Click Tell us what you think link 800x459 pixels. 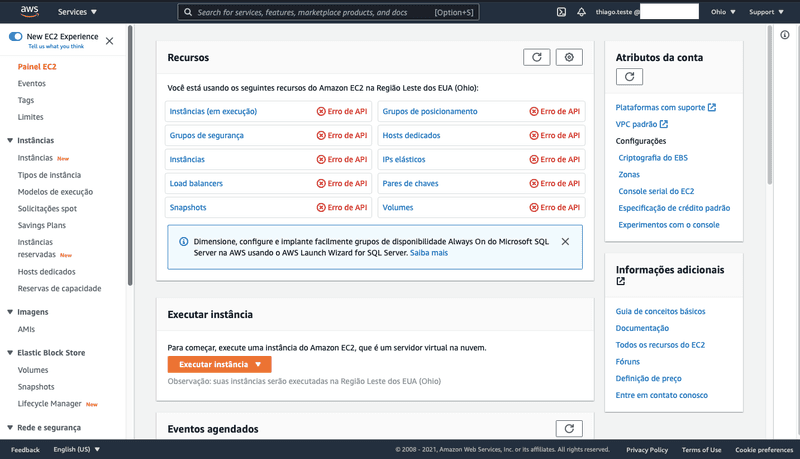(x=56, y=46)
